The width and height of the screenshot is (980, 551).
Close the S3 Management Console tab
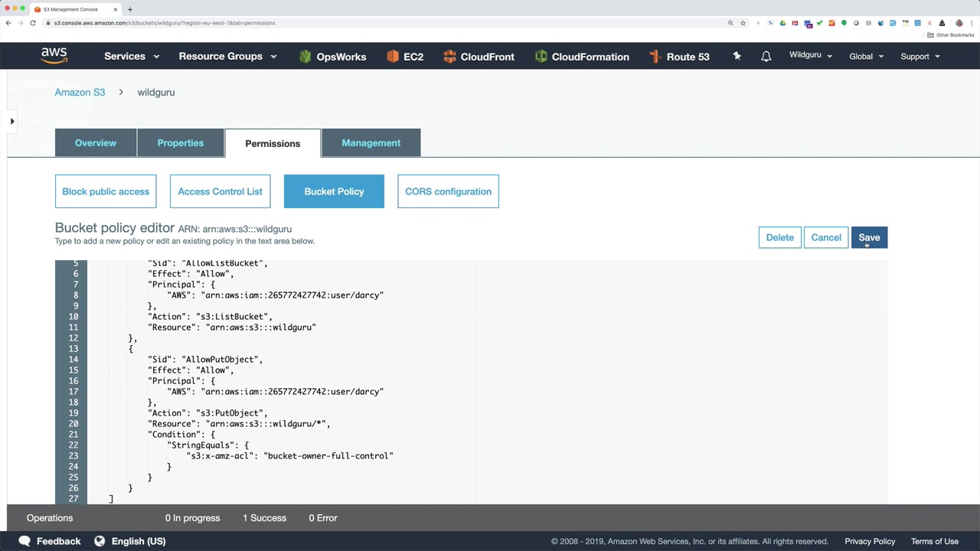pos(116,9)
